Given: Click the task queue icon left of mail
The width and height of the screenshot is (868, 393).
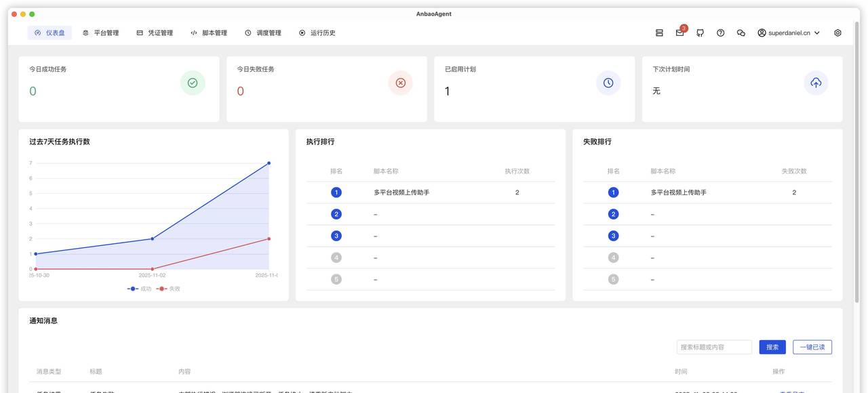Looking at the screenshot, I should pos(657,31).
